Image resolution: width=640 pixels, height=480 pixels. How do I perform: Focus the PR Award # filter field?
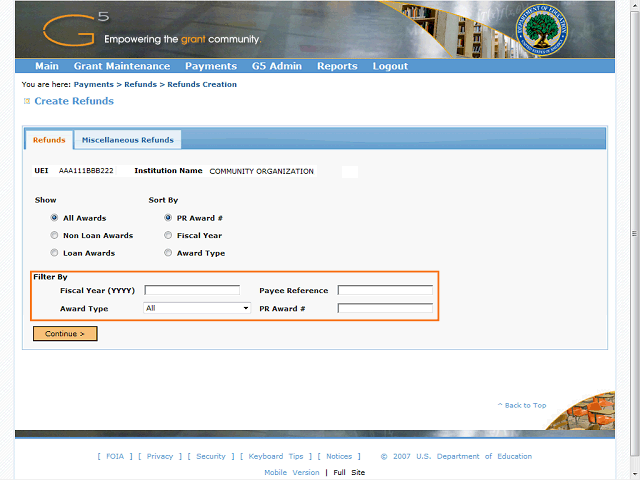click(385, 308)
